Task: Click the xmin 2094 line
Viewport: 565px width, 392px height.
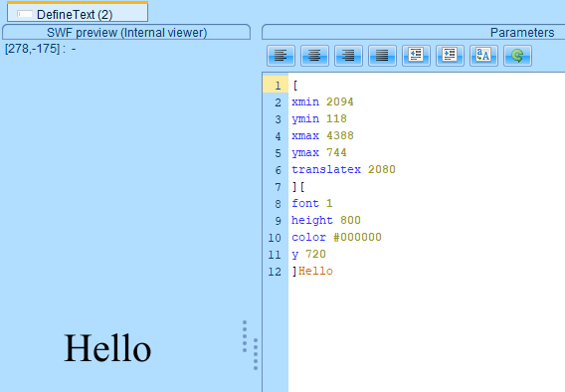Action: tap(322, 101)
